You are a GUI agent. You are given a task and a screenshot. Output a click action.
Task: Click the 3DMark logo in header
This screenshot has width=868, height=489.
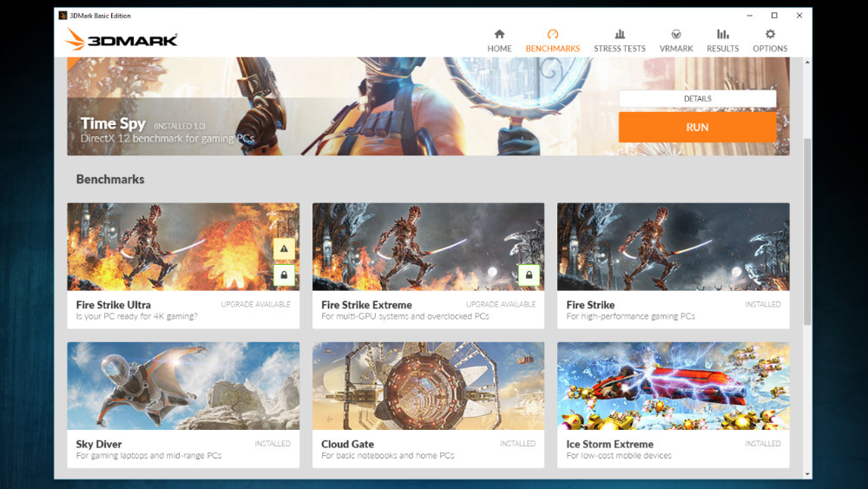(x=122, y=40)
